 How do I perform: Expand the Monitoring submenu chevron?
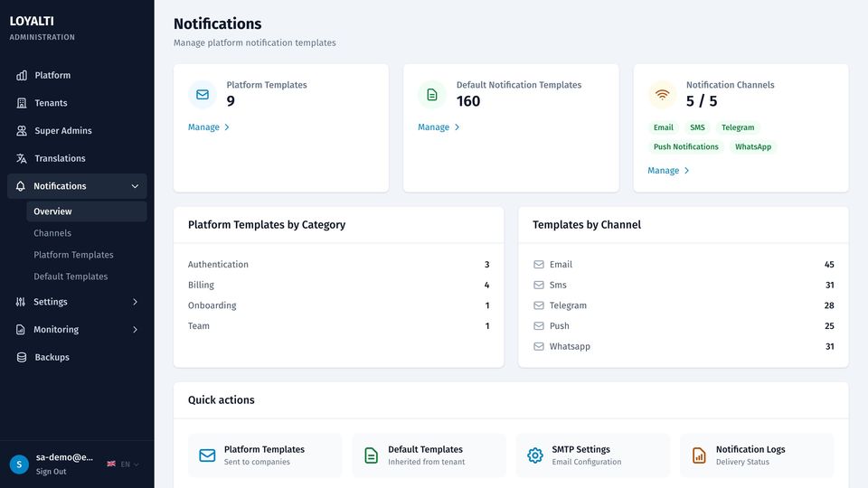(x=135, y=329)
